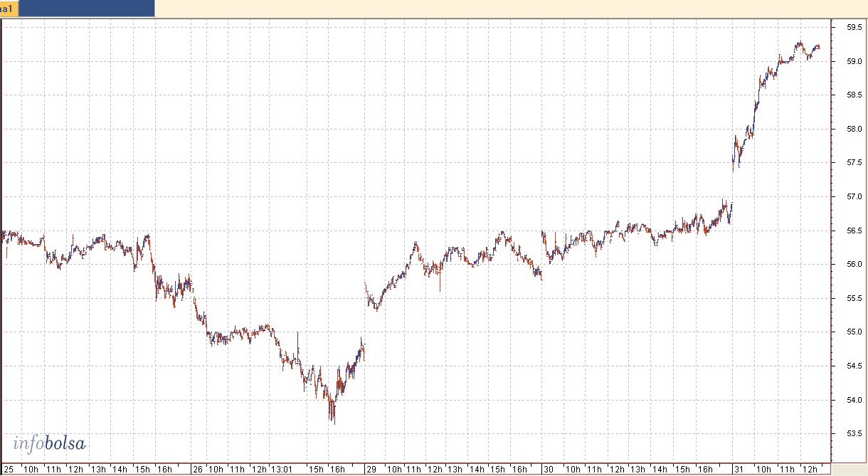Click the 12h label of day 31
Image resolution: width=868 pixels, height=476 pixels.
[809, 470]
